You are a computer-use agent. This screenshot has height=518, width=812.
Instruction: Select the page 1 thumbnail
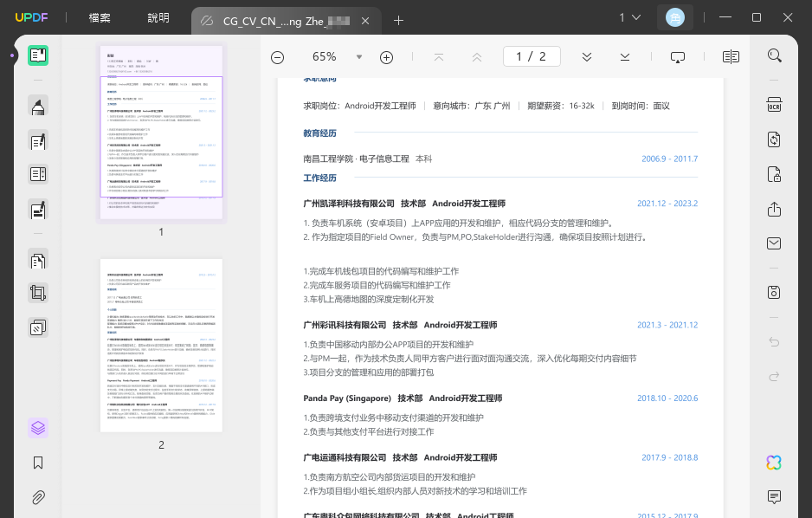click(161, 132)
